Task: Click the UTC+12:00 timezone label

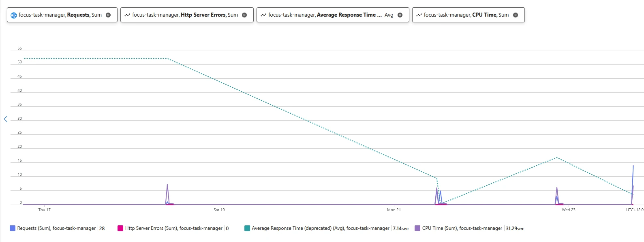Action: coord(635,210)
